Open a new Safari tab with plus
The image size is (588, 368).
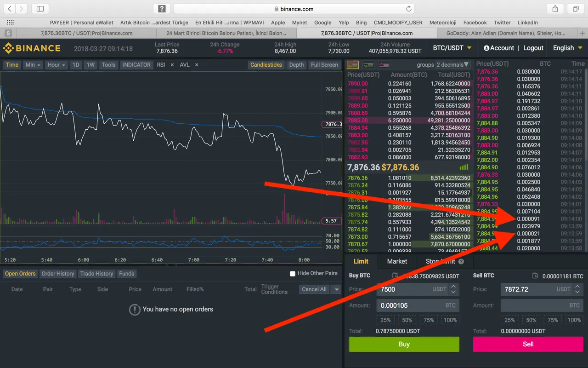582,33
